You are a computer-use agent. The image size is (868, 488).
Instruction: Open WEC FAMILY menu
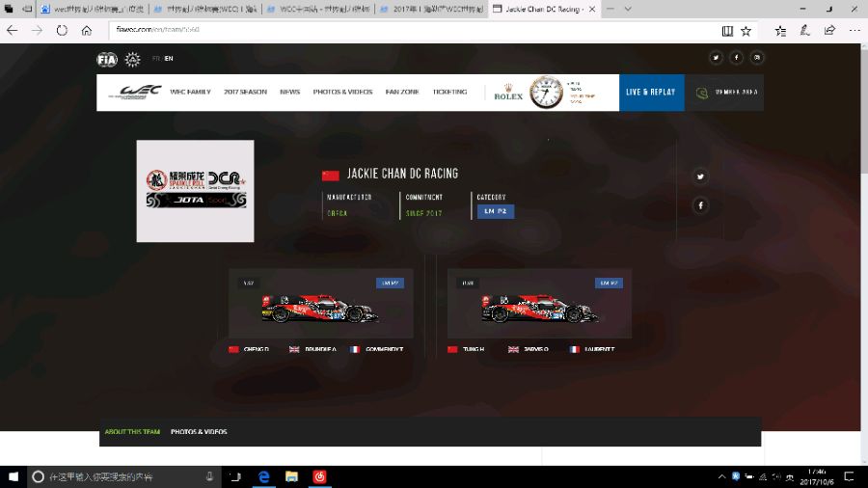190,92
